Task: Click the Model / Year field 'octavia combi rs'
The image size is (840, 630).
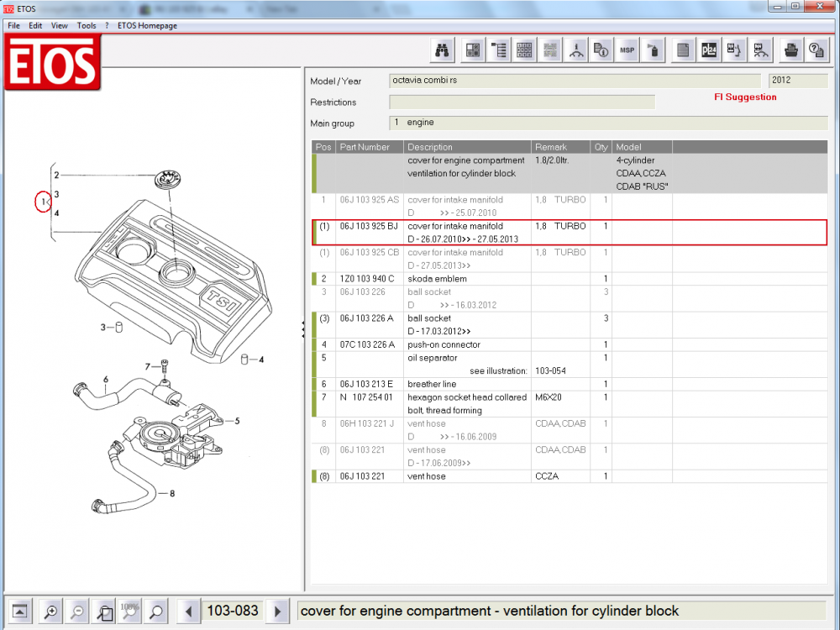Action: point(575,81)
